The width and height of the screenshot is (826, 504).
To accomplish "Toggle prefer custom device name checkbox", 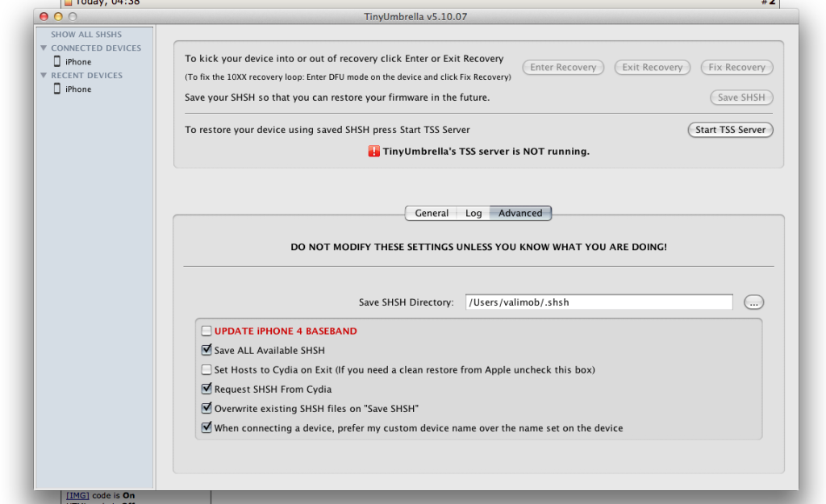I will pyautogui.click(x=206, y=427).
